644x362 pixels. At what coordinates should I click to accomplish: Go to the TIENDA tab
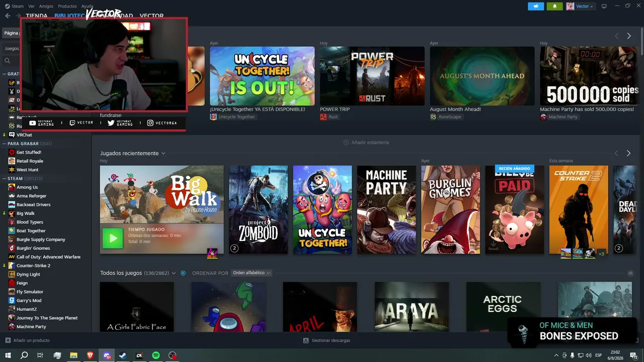37,16
